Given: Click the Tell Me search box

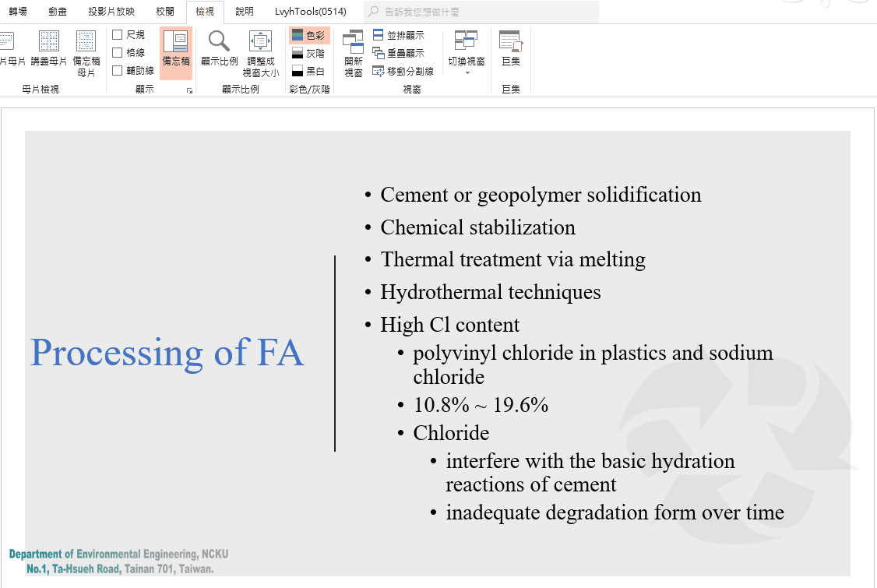Looking at the screenshot, I should tap(481, 12).
